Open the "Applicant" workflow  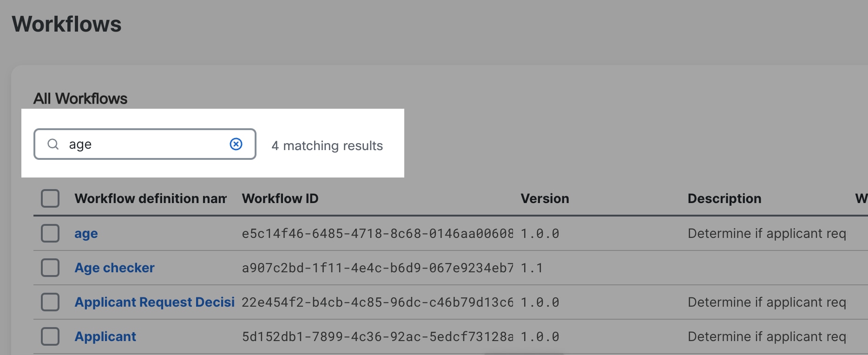(x=105, y=336)
